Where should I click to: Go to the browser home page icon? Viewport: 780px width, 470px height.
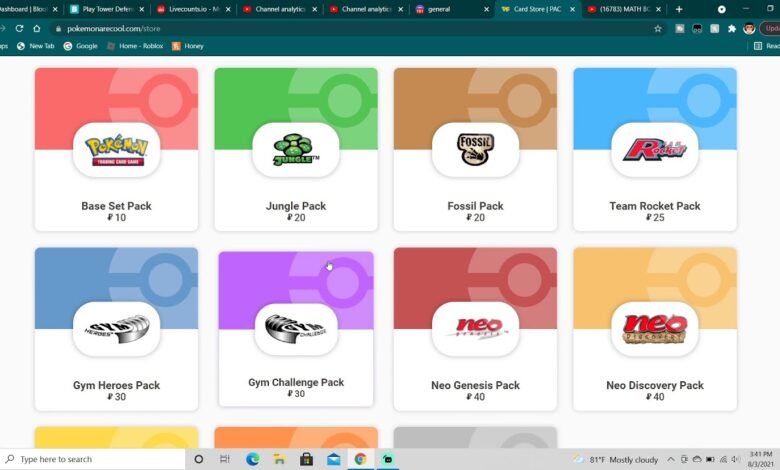(37, 28)
